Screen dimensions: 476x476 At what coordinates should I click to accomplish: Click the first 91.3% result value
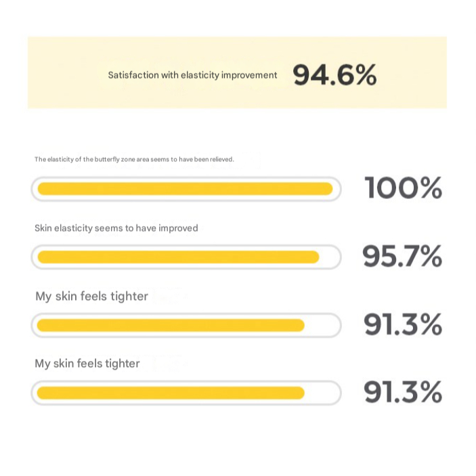[x=403, y=325]
